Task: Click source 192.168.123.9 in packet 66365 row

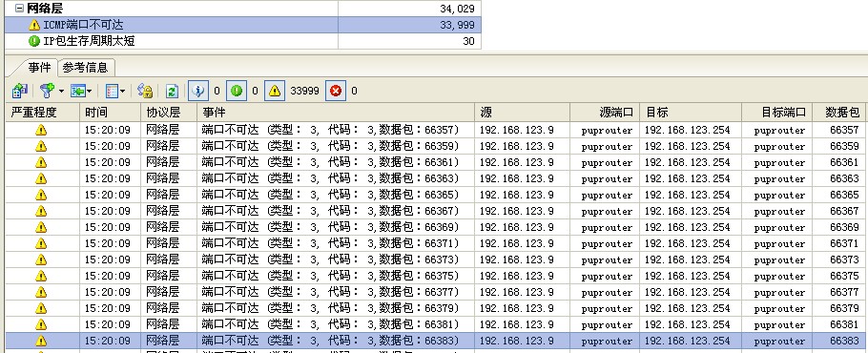Action: tap(516, 195)
